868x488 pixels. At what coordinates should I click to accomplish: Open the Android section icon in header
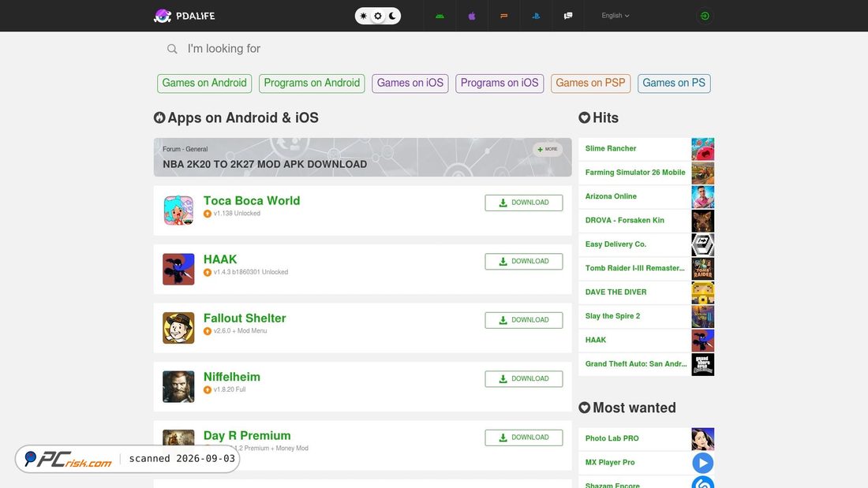tap(440, 16)
